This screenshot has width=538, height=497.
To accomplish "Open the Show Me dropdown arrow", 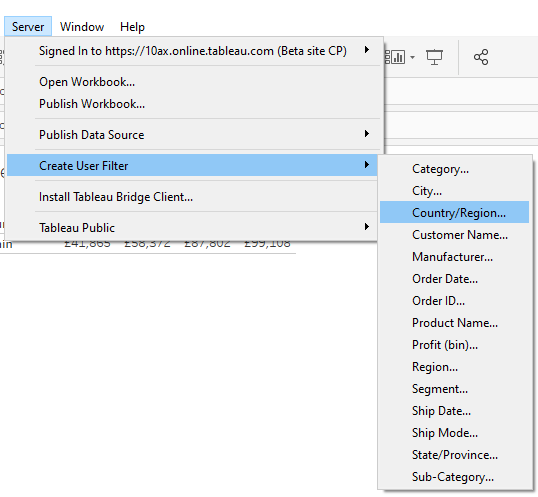I will [x=412, y=57].
